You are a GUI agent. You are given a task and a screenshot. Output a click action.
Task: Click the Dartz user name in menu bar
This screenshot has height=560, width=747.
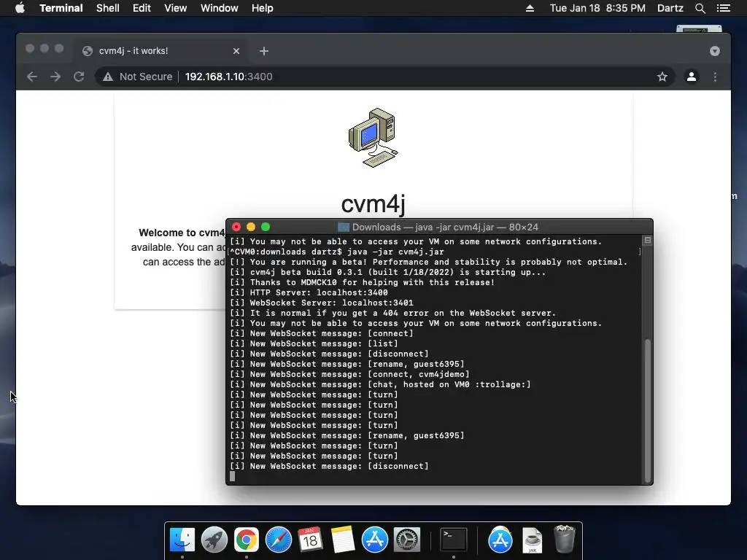click(670, 8)
